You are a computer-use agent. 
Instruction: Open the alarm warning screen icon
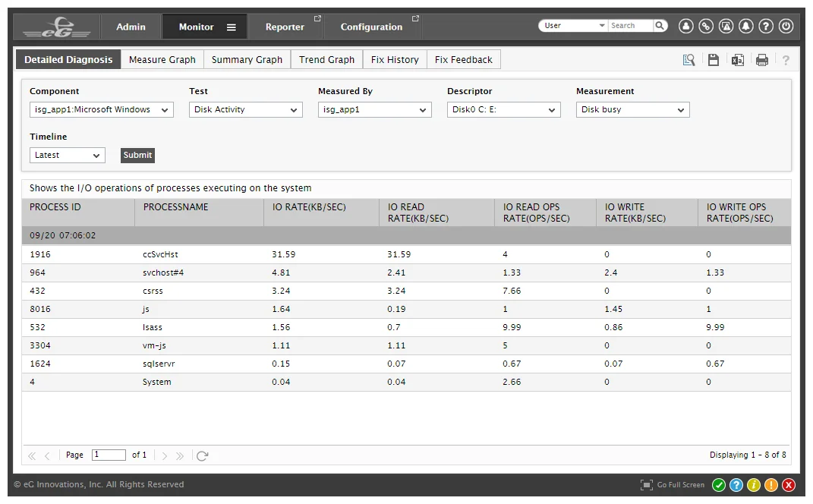click(x=726, y=26)
